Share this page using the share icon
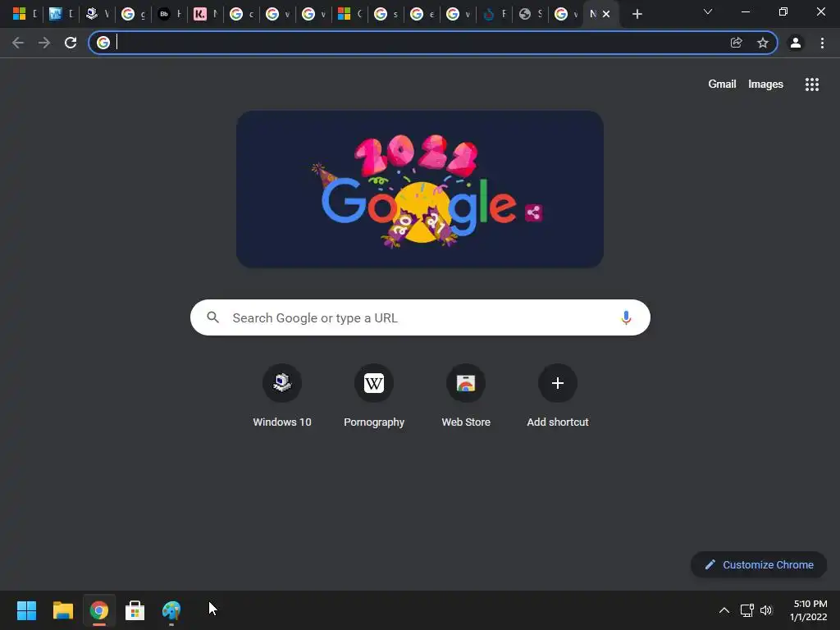 coord(736,43)
